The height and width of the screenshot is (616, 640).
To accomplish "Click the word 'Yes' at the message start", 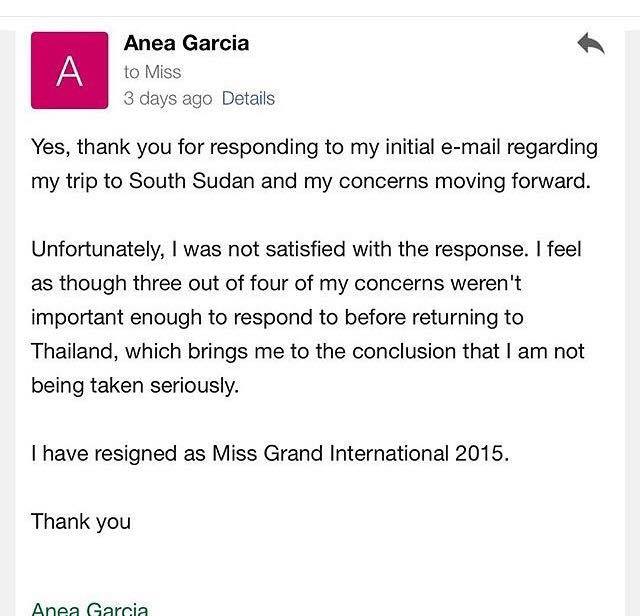I will pos(51,147).
